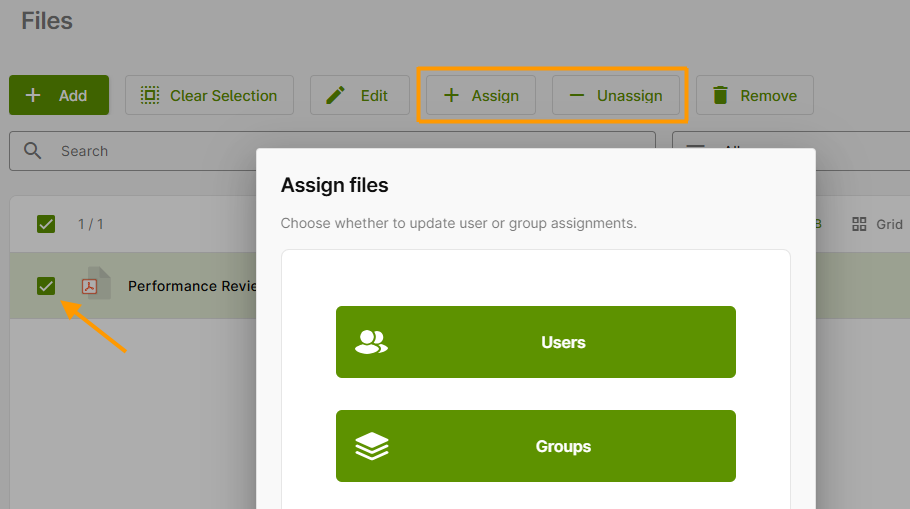Toggle the select-all checkbox beside 1 / 1
Screen dimensions: 910x509
[46, 224]
